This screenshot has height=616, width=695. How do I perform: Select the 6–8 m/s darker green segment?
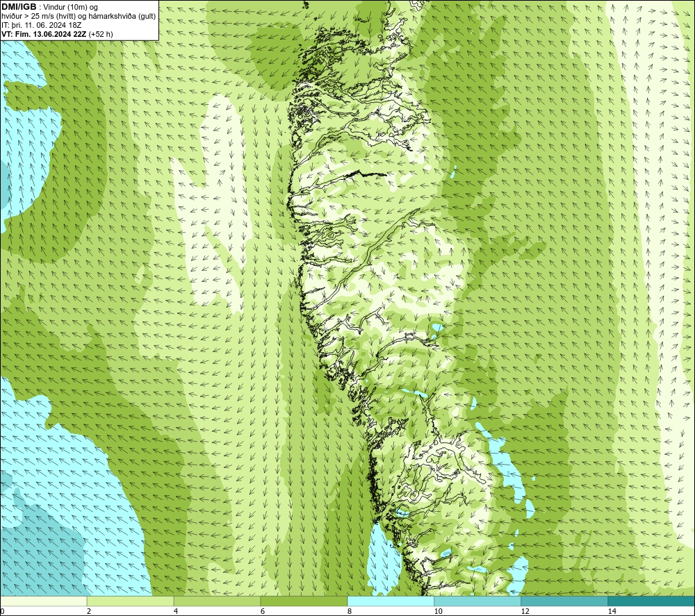304,601
